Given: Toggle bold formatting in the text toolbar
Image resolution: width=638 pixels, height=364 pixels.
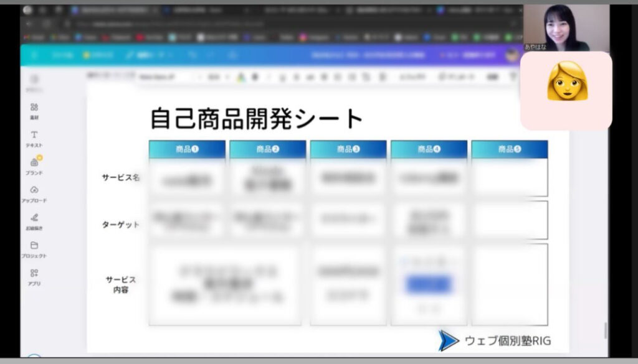Looking at the screenshot, I should (255, 77).
